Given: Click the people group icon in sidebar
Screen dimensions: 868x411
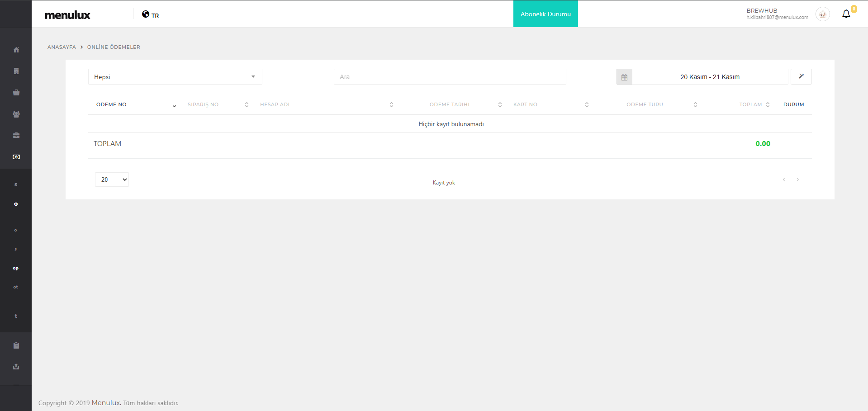Looking at the screenshot, I should coord(16,114).
